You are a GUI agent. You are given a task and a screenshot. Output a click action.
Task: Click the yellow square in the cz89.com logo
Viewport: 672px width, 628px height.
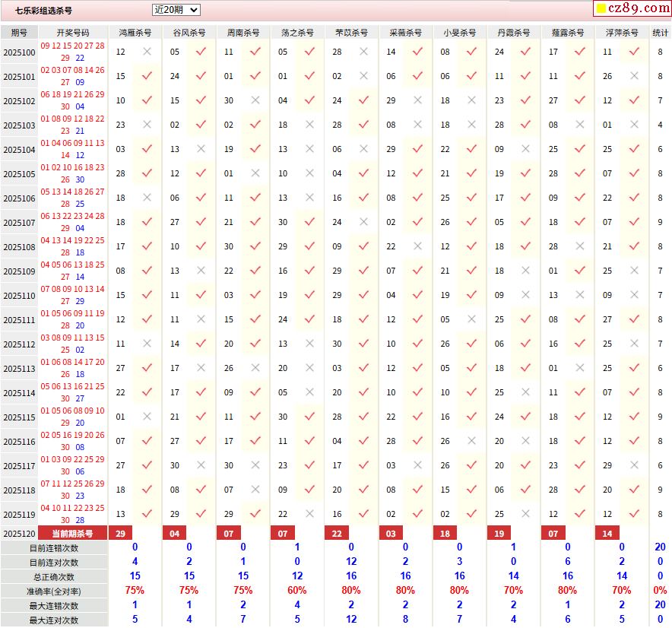tap(601, 9)
